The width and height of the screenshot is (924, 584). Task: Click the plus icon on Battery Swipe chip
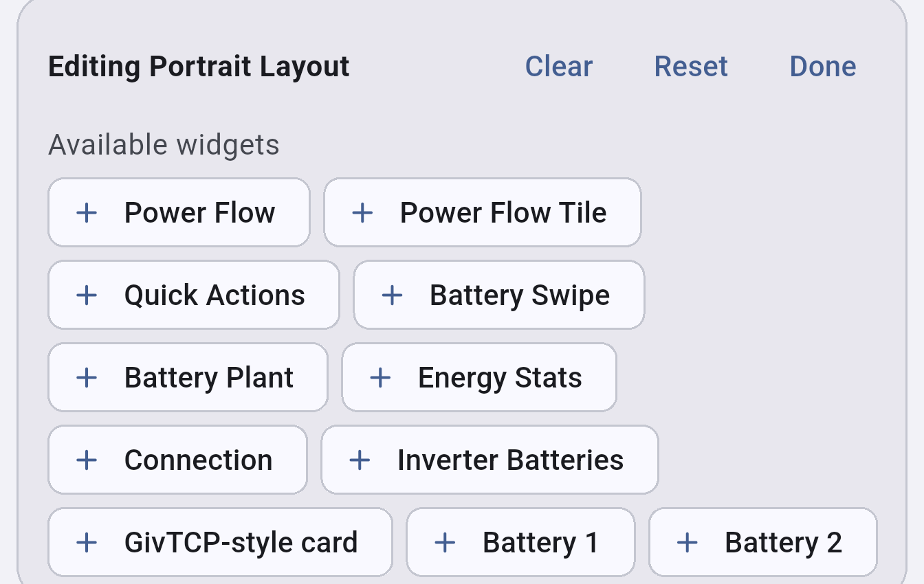coord(392,295)
